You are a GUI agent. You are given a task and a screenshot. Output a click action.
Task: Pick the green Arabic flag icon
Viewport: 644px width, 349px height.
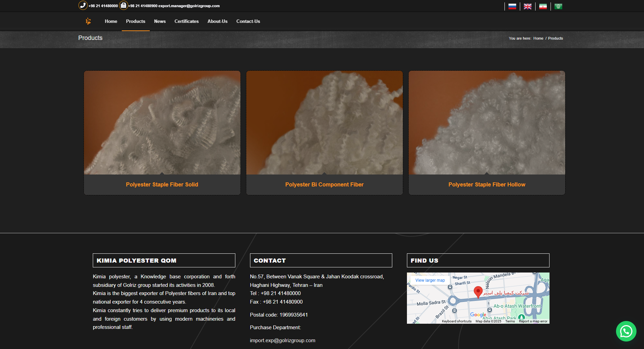(x=558, y=6)
